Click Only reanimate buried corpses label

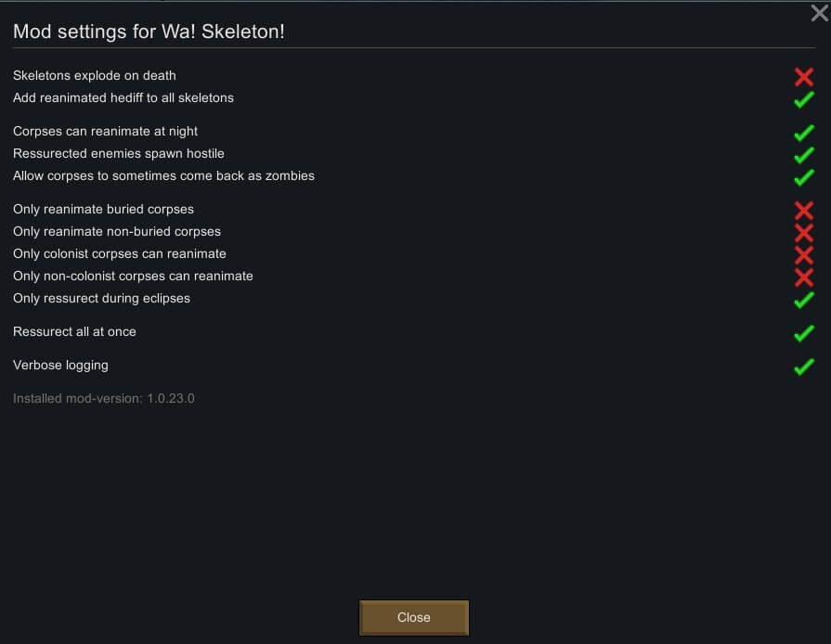pyautogui.click(x=103, y=209)
